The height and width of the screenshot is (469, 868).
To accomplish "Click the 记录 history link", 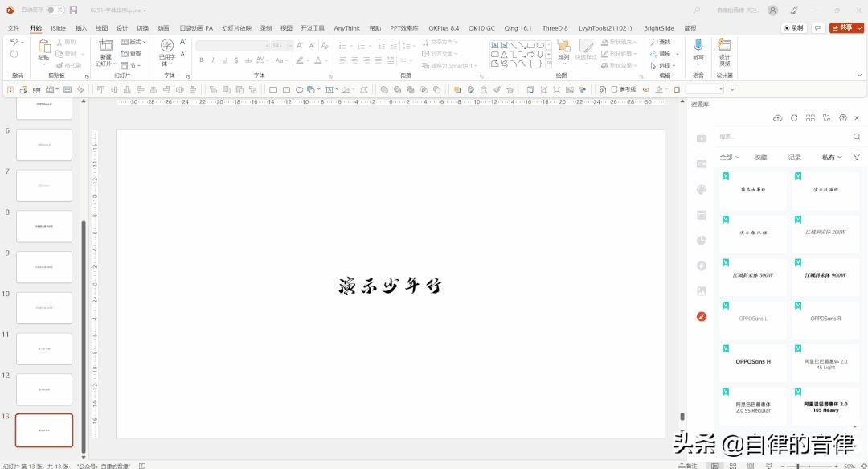I will coord(794,158).
